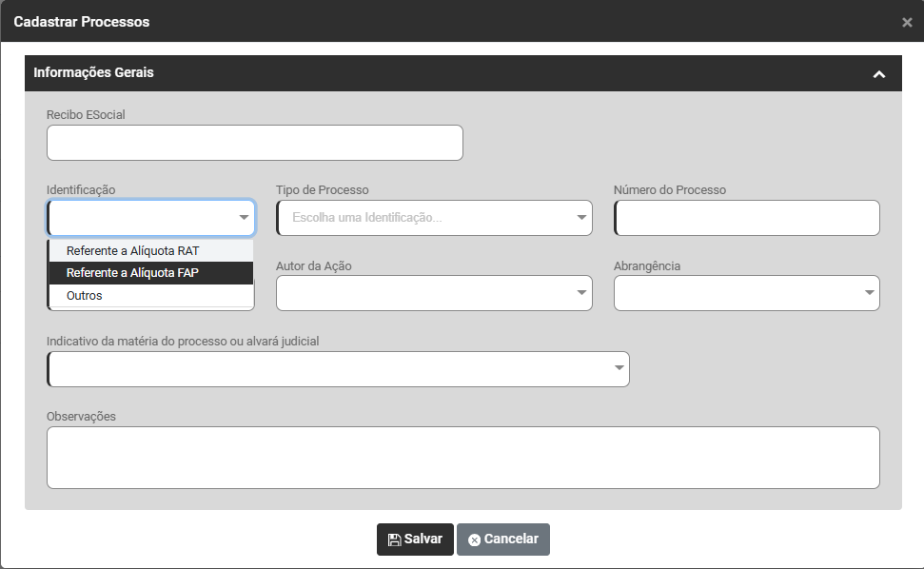Open the Abrangência dropdown
This screenshot has width=924, height=569.
click(x=747, y=293)
